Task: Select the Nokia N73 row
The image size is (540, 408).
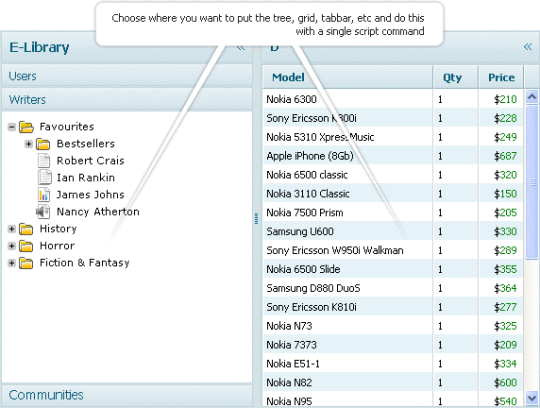Action: pos(393,326)
